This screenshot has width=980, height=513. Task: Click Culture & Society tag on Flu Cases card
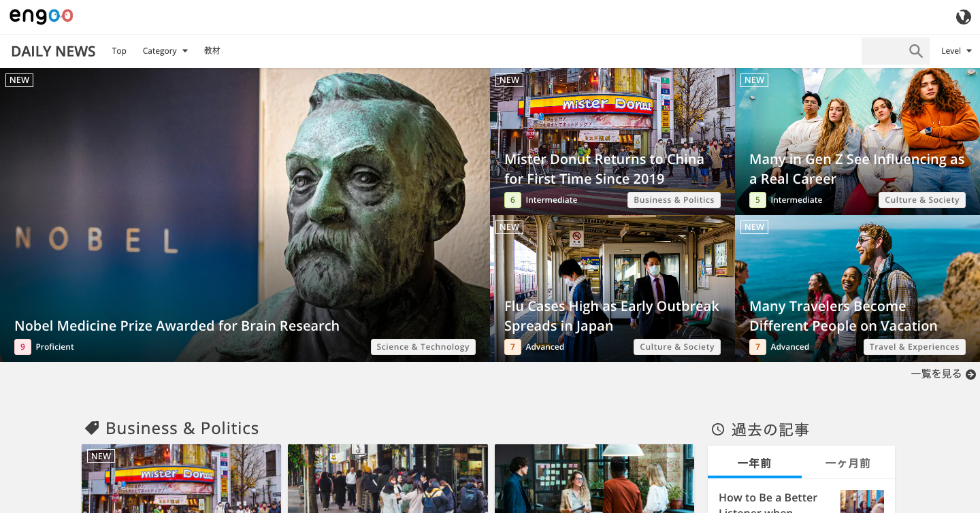(677, 347)
